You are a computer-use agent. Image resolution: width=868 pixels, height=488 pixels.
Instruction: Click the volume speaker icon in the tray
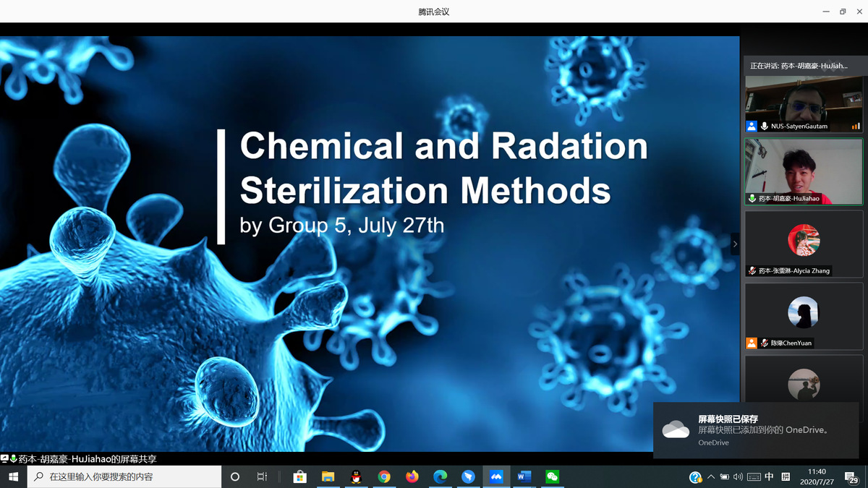click(x=738, y=477)
